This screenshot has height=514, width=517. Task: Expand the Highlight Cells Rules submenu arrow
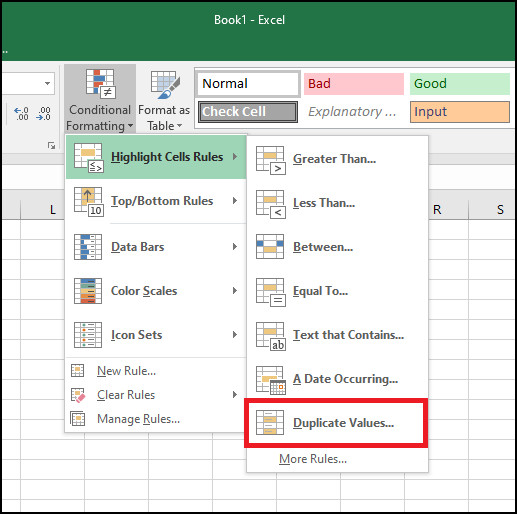pyautogui.click(x=235, y=157)
